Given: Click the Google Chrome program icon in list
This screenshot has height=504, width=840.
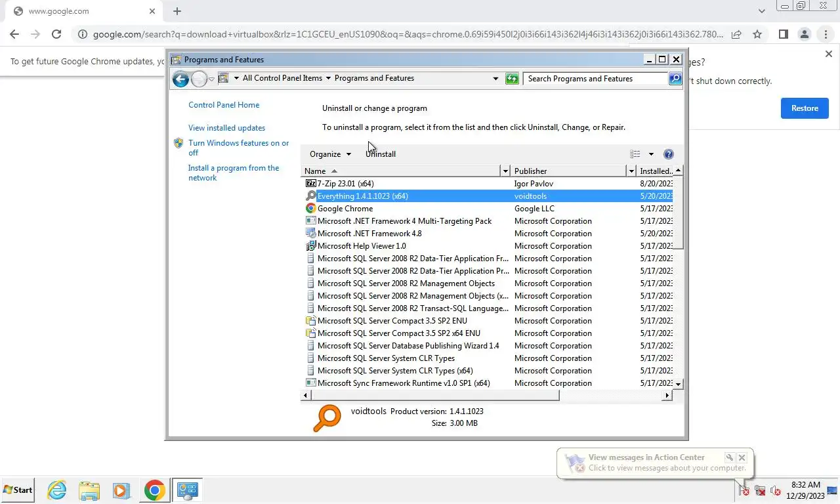Looking at the screenshot, I should [311, 209].
